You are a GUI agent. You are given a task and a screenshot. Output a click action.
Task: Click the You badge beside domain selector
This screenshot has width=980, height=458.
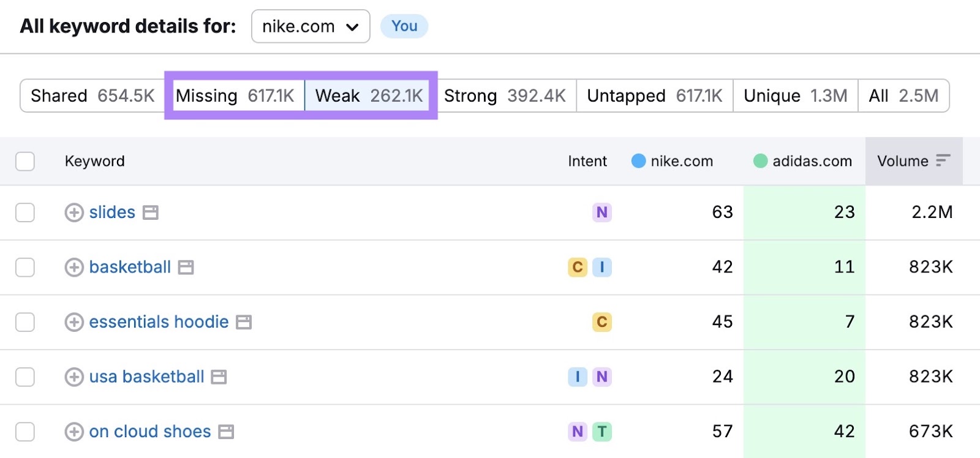404,26
